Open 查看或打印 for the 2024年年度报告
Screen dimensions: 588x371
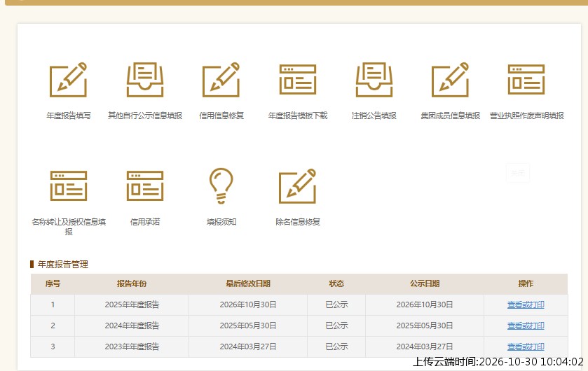coord(526,325)
